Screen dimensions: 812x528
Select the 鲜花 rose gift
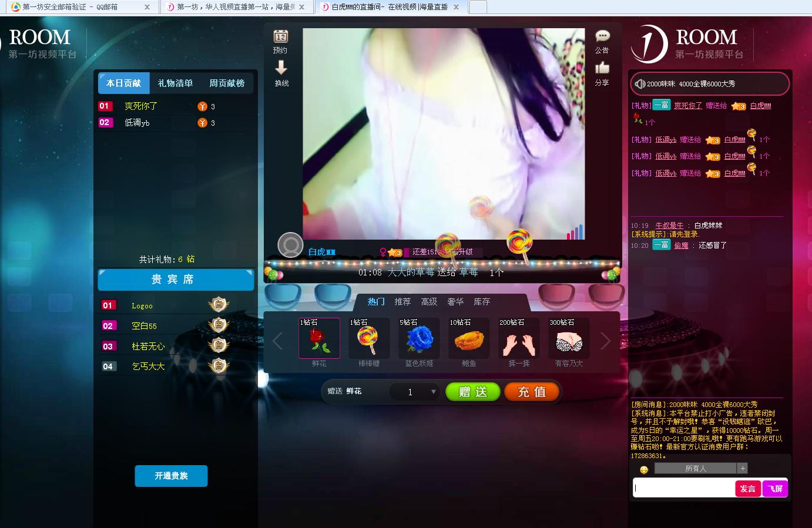[x=319, y=338]
